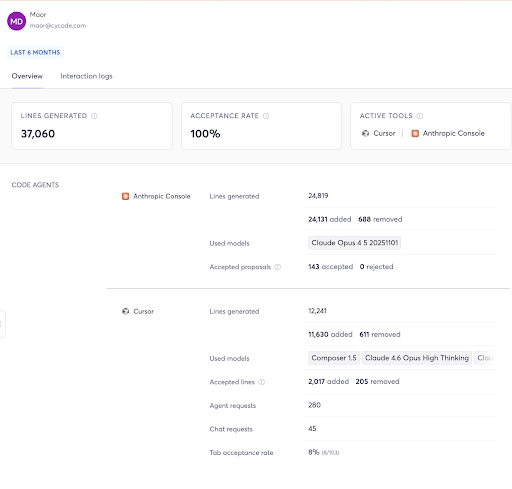Click Cursor icon under Code Agents
This screenshot has width=512, height=489.
(125, 311)
